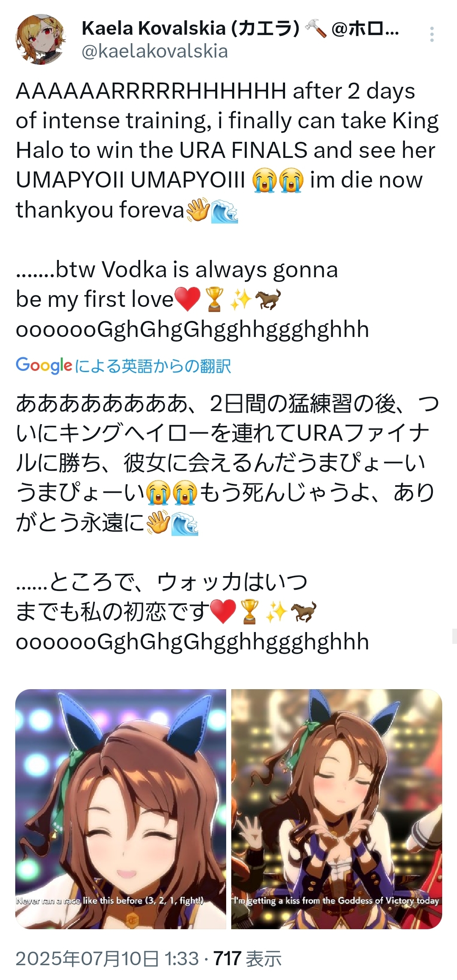Viewport: 457px width, 980px height.
Task: Open the left King Halo smiling image
Action: (121, 809)
